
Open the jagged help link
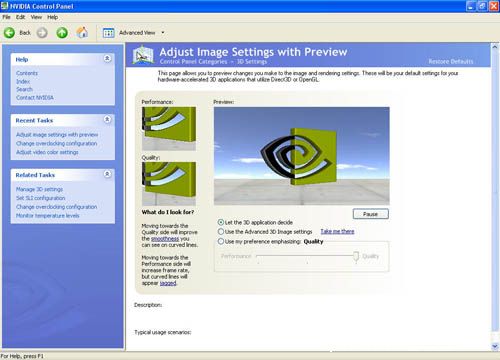168,283
